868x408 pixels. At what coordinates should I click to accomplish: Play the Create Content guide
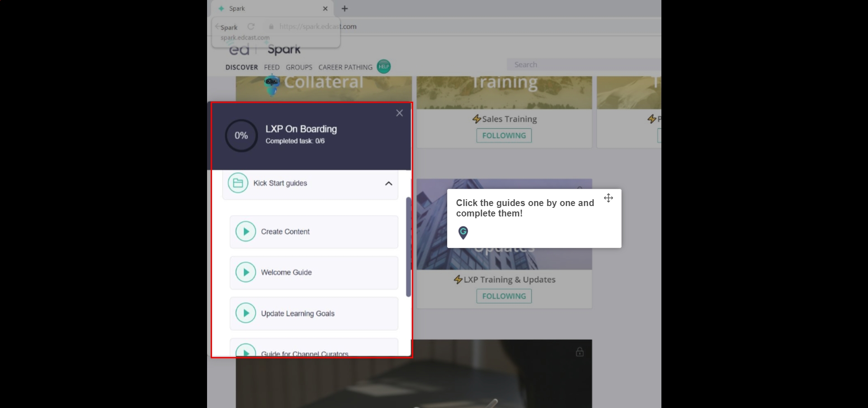tap(245, 232)
